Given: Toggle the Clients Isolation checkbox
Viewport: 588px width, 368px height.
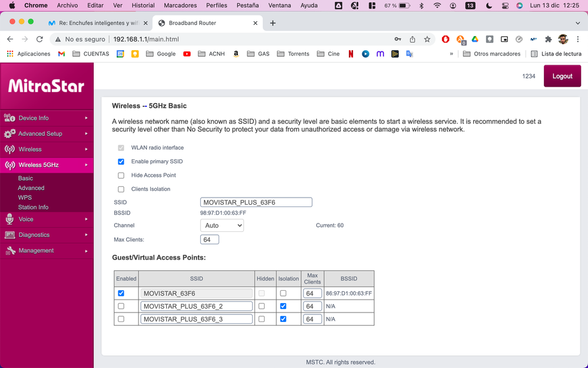Looking at the screenshot, I should (x=121, y=189).
